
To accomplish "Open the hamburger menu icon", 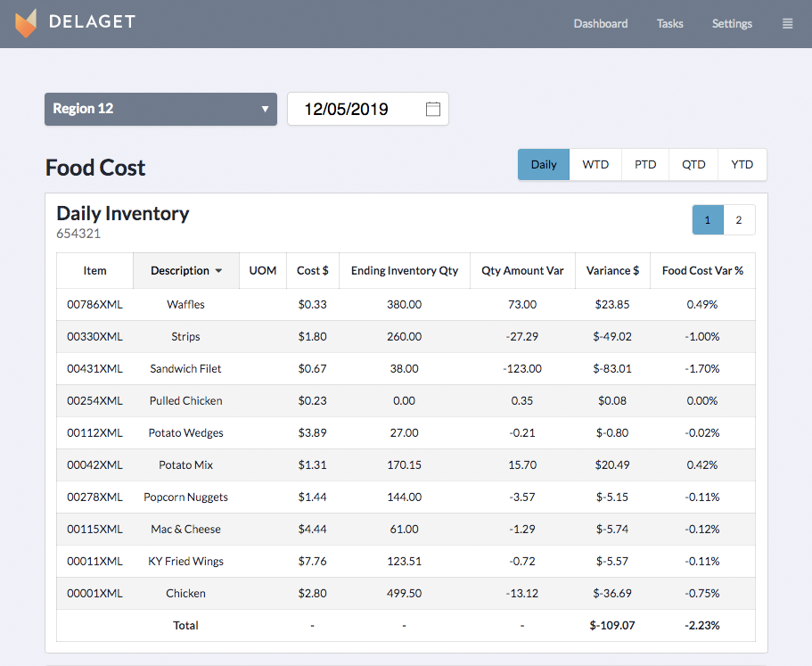I will pyautogui.click(x=787, y=24).
